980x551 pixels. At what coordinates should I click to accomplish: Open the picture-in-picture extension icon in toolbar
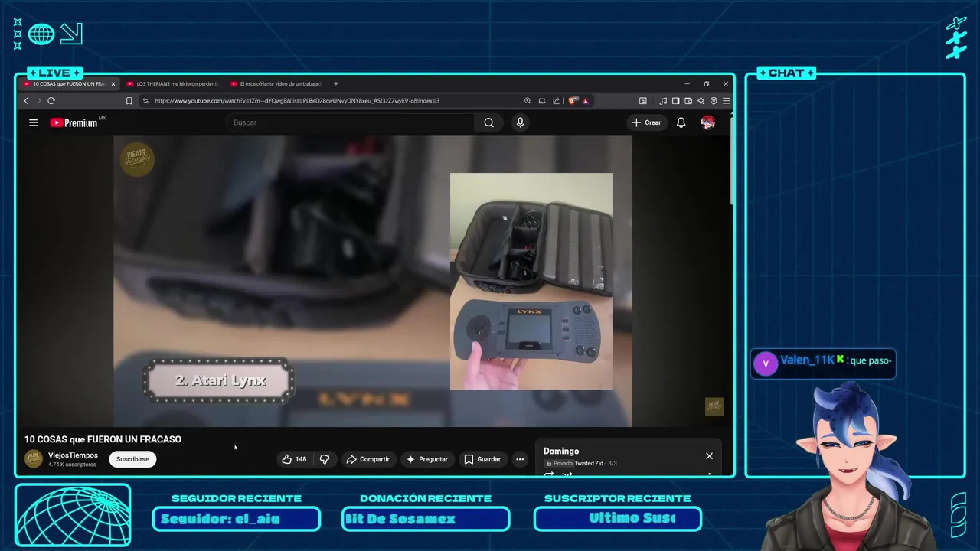coord(643,101)
